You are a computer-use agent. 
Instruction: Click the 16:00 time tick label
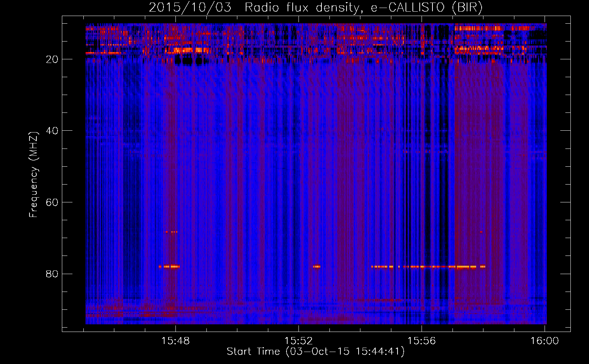tap(545, 341)
